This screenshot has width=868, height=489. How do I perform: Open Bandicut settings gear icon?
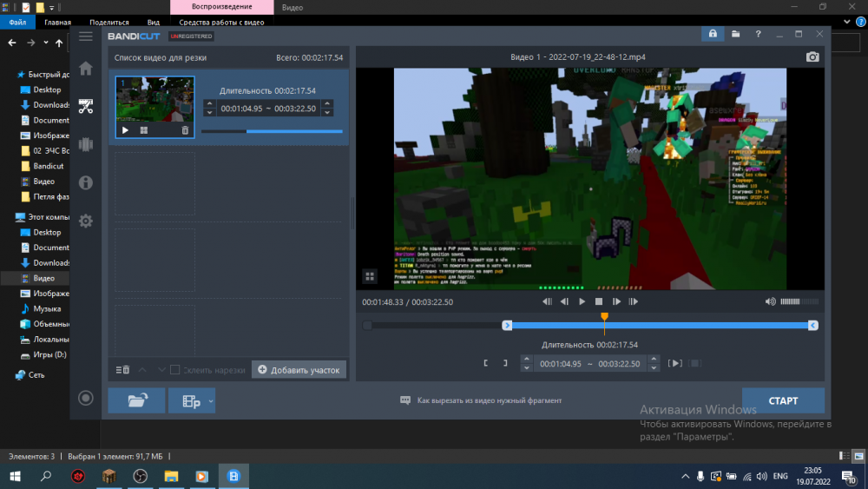pos(86,221)
